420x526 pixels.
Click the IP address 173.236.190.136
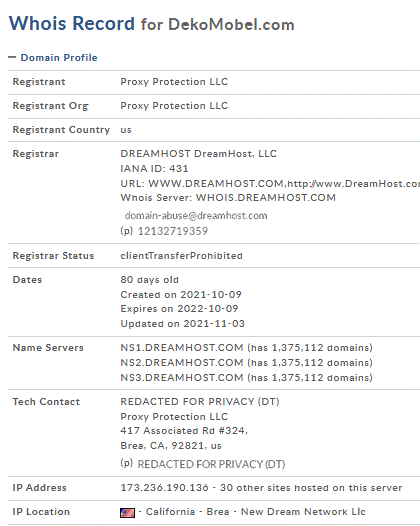pos(164,488)
